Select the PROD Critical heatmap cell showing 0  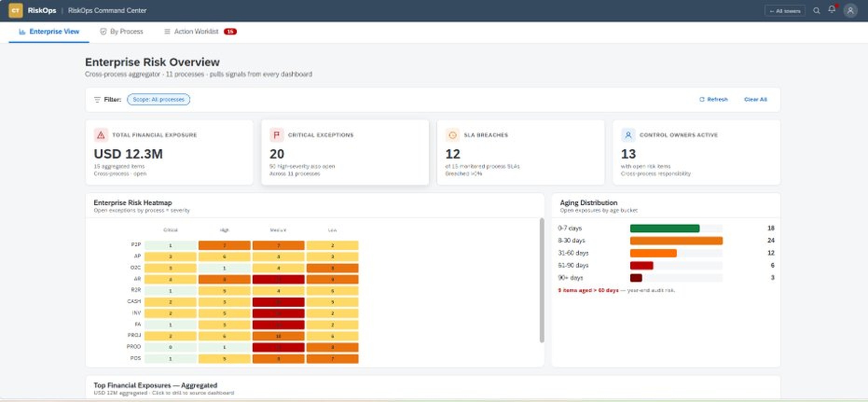coord(170,347)
